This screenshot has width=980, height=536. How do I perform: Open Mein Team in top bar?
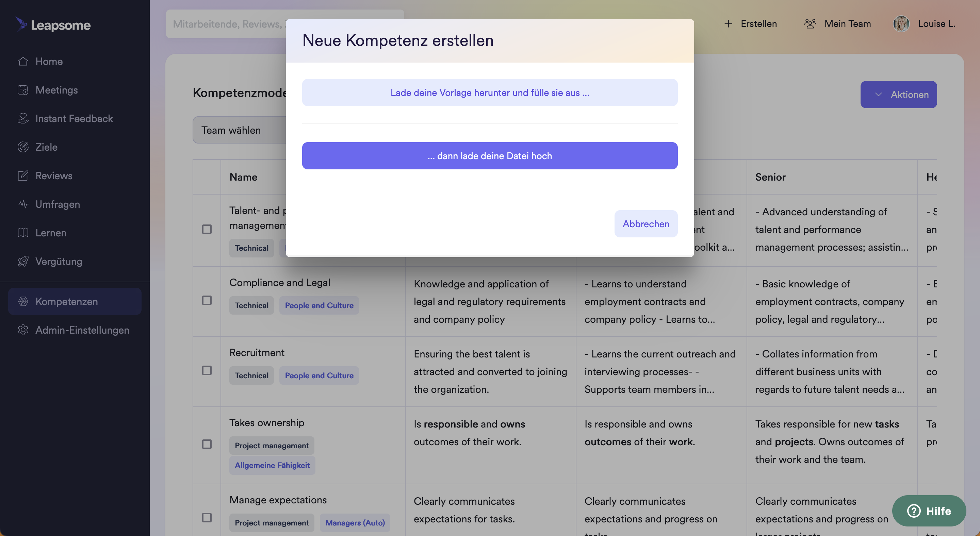pos(837,23)
